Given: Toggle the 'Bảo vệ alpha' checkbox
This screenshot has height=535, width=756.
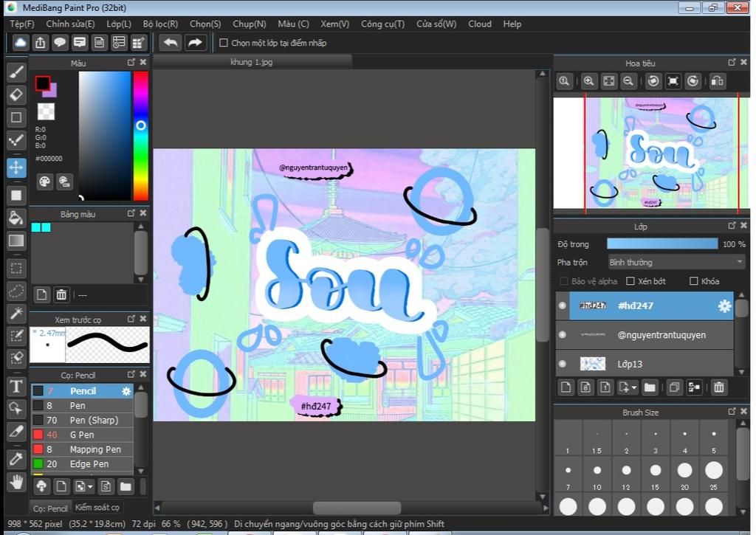Looking at the screenshot, I should pos(563,281).
